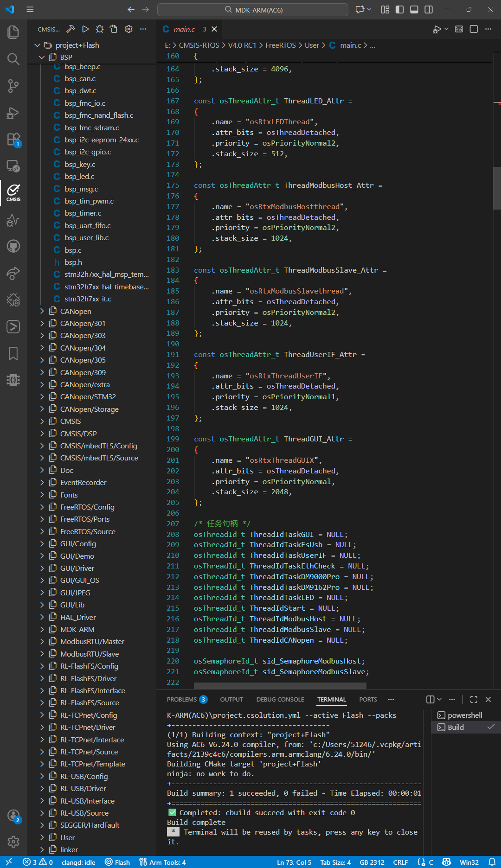Toggle the bottom panel visibility
This screenshot has width=501, height=868.
414,10
